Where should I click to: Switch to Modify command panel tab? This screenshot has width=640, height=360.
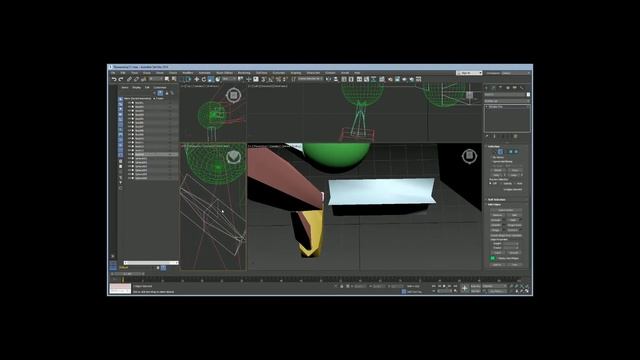[x=493, y=87]
